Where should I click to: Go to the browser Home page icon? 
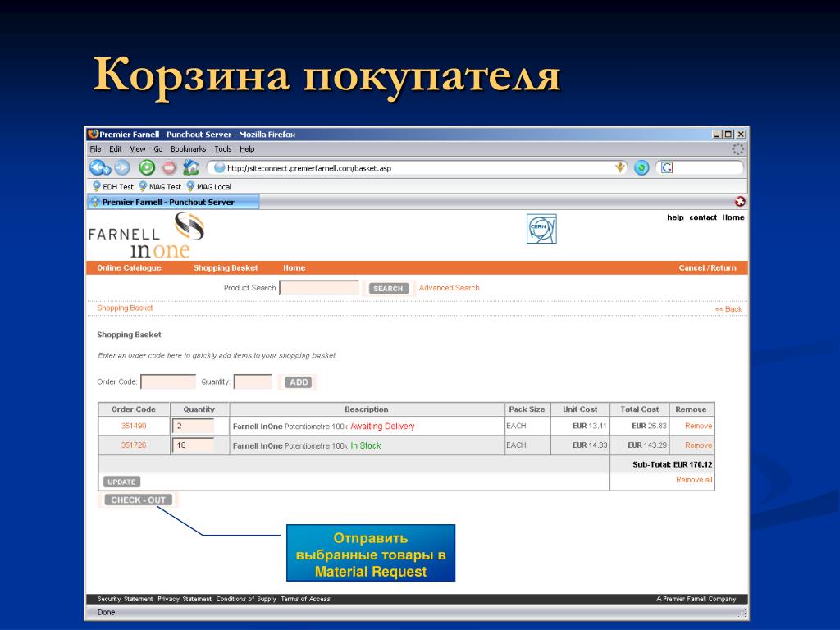click(x=190, y=167)
